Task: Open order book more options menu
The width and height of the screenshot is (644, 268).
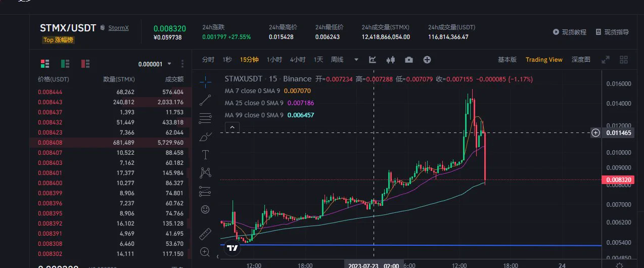Action: click(x=182, y=64)
